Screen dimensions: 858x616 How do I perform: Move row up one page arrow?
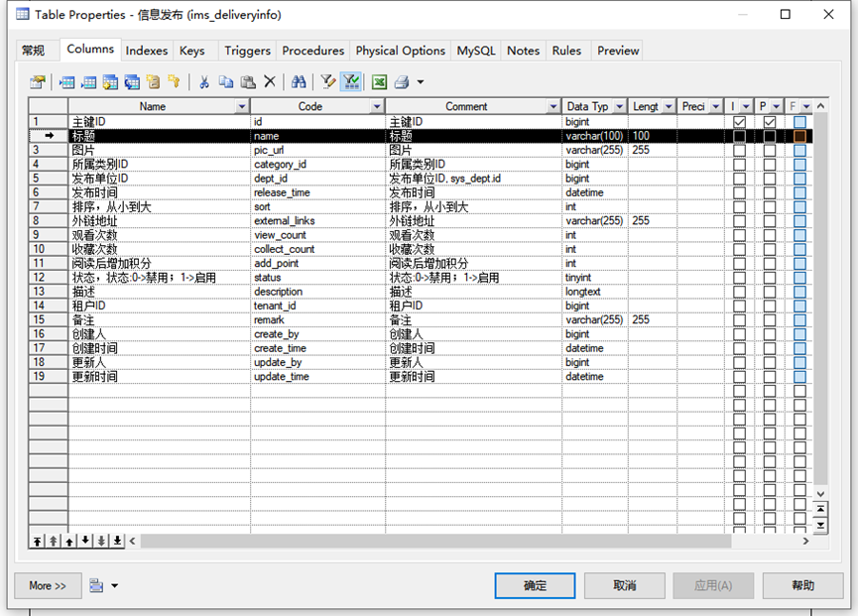pyautogui.click(x=54, y=541)
